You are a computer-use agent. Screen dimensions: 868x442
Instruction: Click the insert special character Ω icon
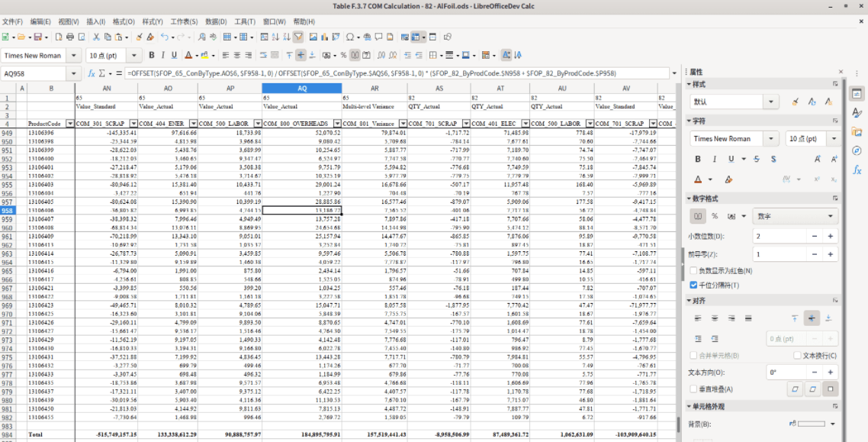point(350,37)
